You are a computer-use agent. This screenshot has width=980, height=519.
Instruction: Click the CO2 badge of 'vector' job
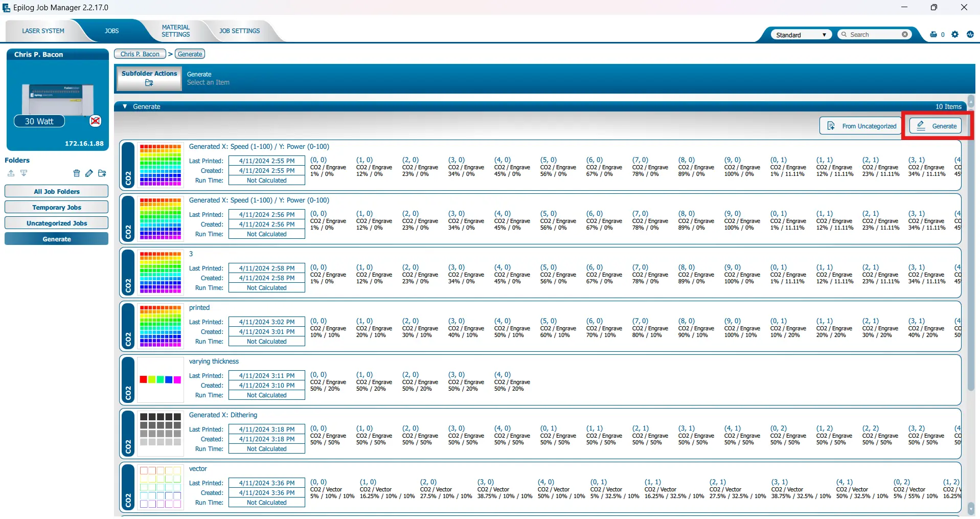coord(128,487)
